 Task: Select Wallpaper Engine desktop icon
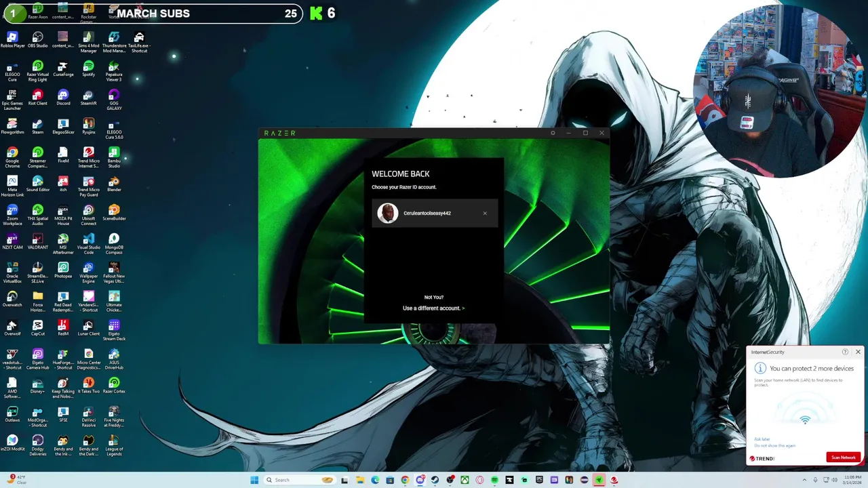[88, 273]
